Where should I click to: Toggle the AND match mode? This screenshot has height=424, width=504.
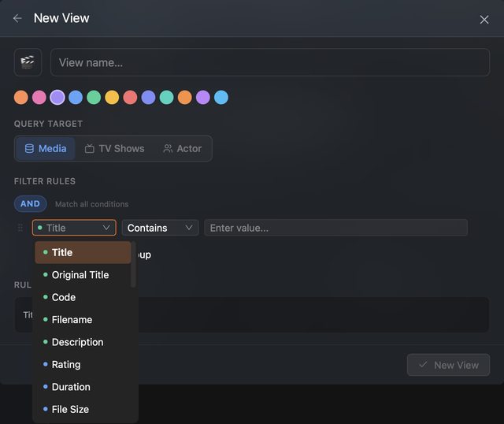tap(30, 203)
